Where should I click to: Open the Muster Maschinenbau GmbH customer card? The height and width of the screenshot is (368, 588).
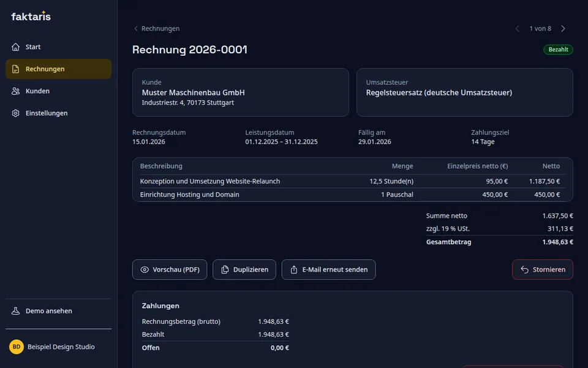(240, 93)
